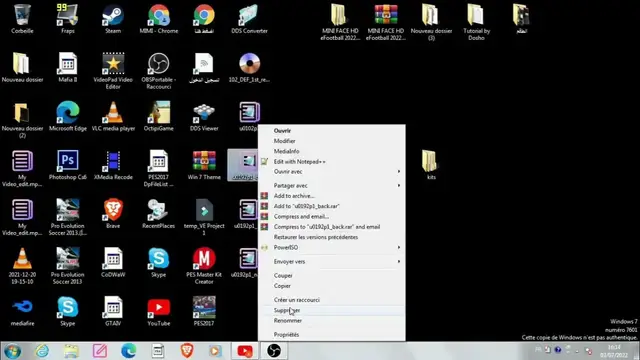Expand the PowerISO submenu
This screenshot has height=360, width=640.
point(331,247)
